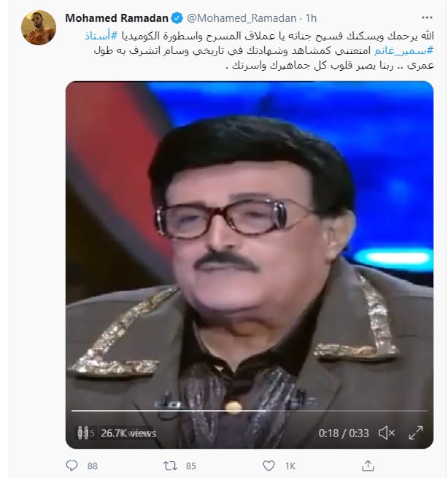The width and height of the screenshot is (448, 478).
Task: Pause the video playback
Action: pyautogui.click(x=83, y=433)
